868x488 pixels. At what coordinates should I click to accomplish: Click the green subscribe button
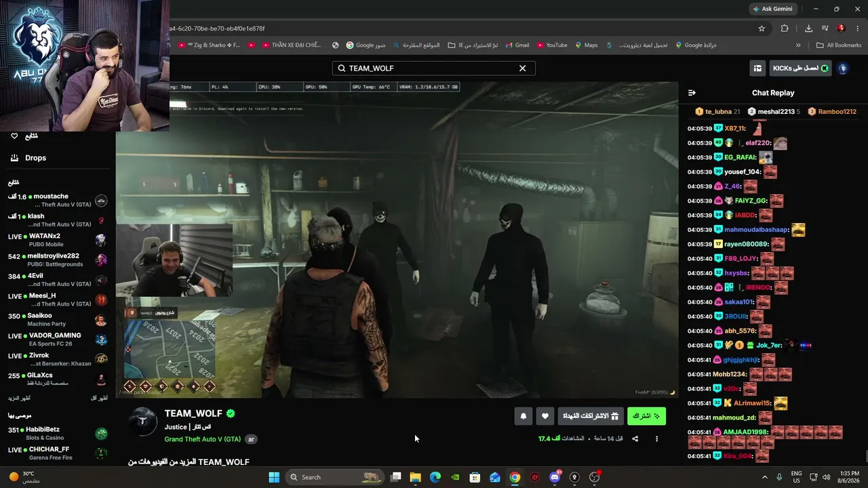646,416
